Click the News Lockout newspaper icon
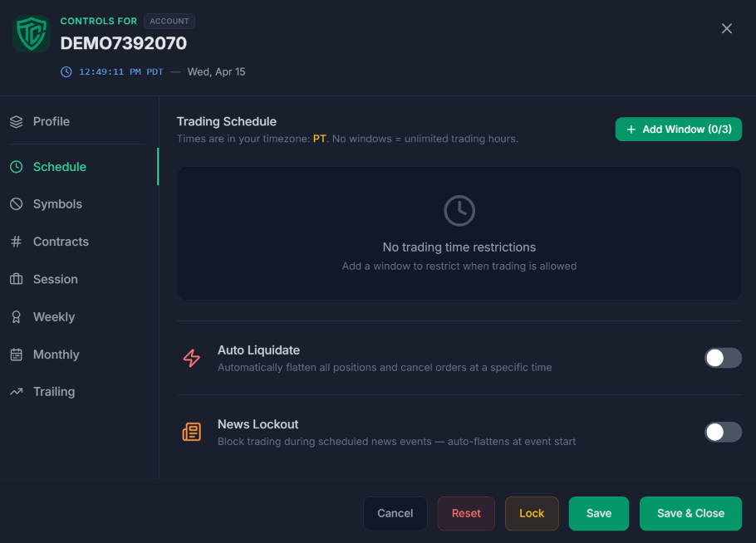The height and width of the screenshot is (543, 756). (x=192, y=432)
